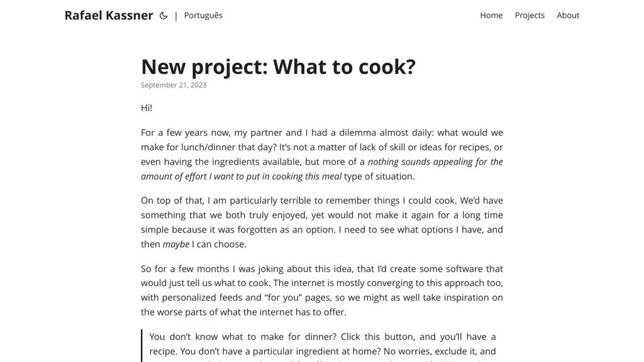Go to the Projects page
The height and width of the screenshot is (362, 644).
(530, 15)
